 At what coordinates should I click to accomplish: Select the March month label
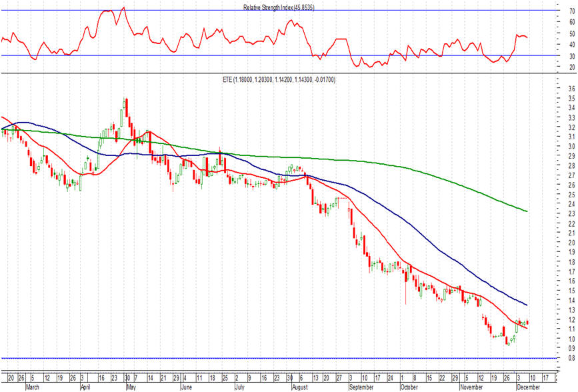point(33,387)
